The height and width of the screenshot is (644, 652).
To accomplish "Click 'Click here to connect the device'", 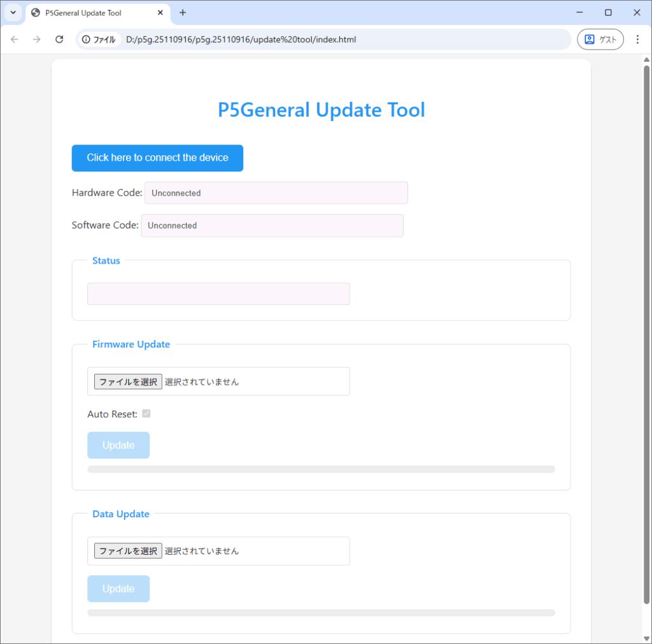I will [157, 158].
